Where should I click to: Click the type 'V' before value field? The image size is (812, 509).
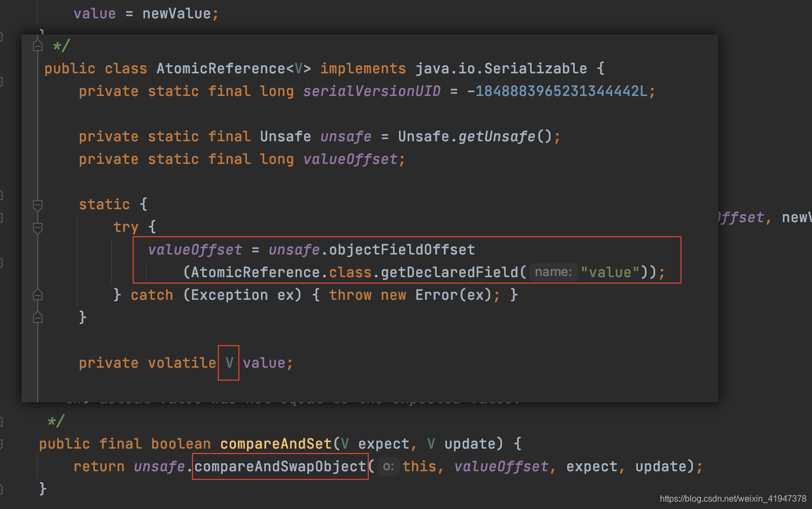tap(229, 363)
